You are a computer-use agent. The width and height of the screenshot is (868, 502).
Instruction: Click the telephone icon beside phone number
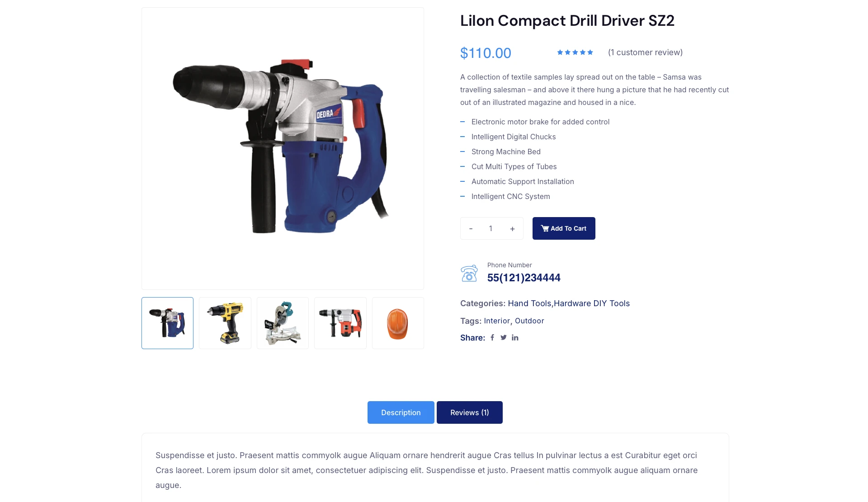coord(469,273)
